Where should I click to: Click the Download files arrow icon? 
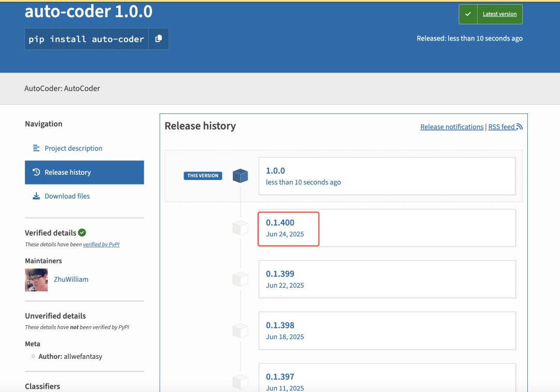pyautogui.click(x=36, y=196)
